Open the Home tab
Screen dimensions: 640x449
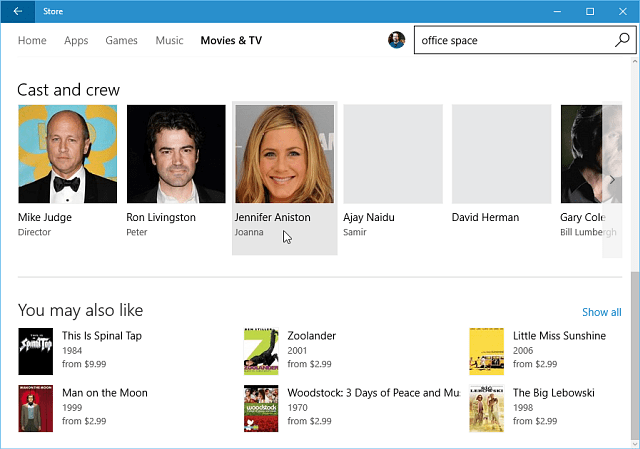coord(32,40)
